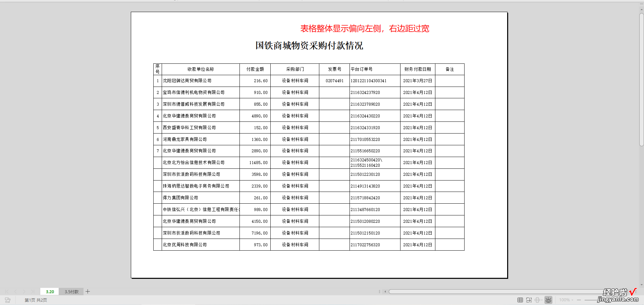Jump to the first sheet using navigation arrow
This screenshot has width=644, height=305.
pos(7,292)
